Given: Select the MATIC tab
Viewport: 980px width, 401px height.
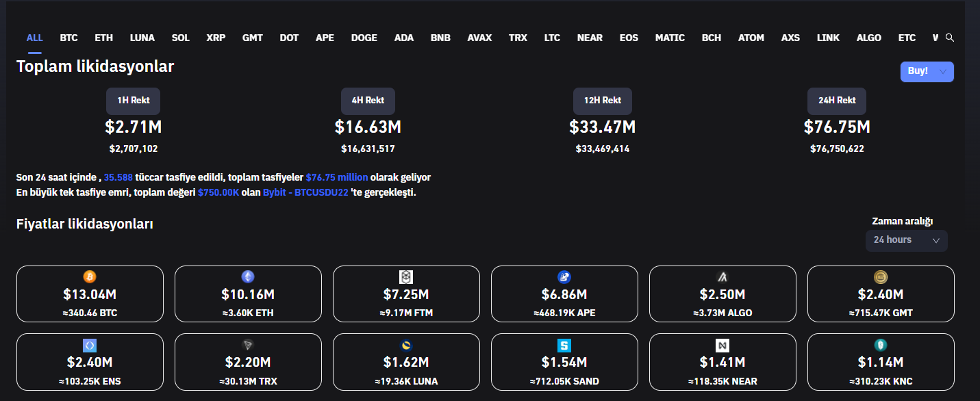Looking at the screenshot, I should coord(669,38).
